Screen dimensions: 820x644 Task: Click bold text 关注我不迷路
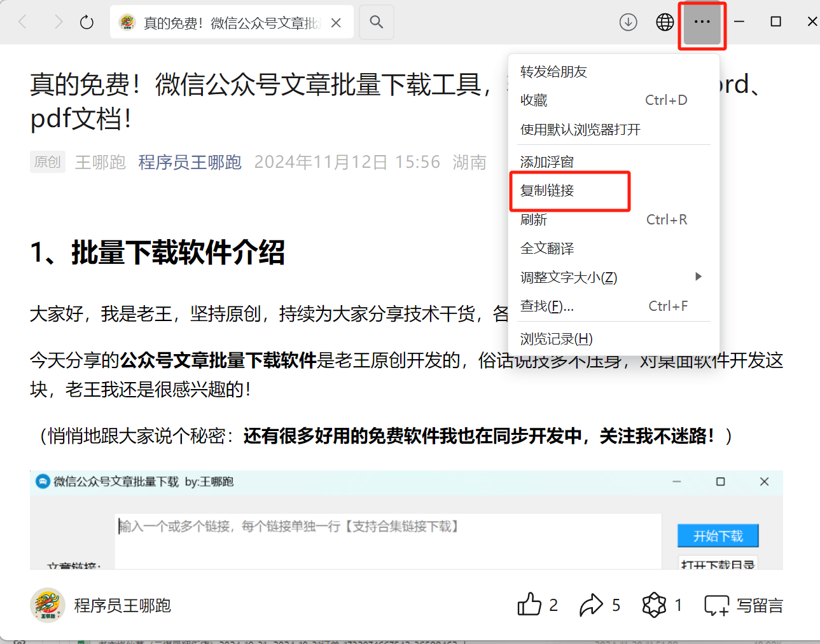(653, 436)
